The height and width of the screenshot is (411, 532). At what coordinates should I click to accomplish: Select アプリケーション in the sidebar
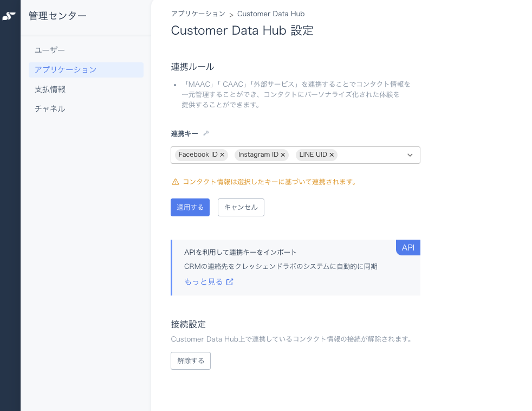(x=66, y=70)
